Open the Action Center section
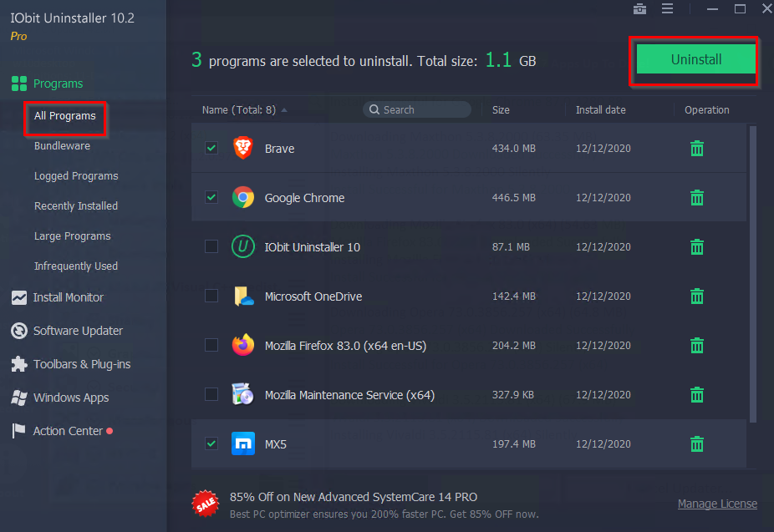Image resolution: width=774 pixels, height=532 pixels. (68, 431)
